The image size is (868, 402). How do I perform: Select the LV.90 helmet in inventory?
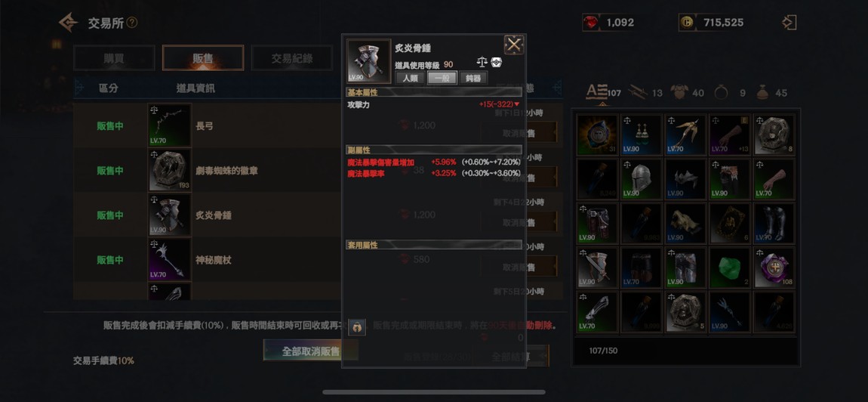tap(642, 179)
